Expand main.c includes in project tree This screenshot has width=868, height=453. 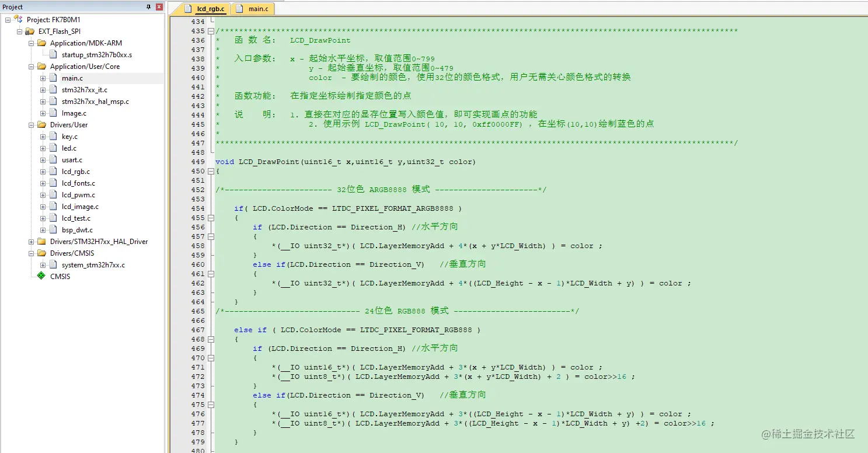(x=43, y=78)
